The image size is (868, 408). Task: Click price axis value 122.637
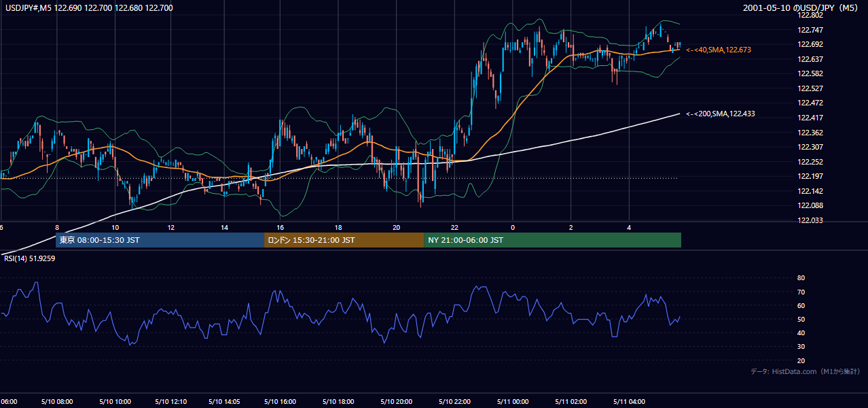812,59
